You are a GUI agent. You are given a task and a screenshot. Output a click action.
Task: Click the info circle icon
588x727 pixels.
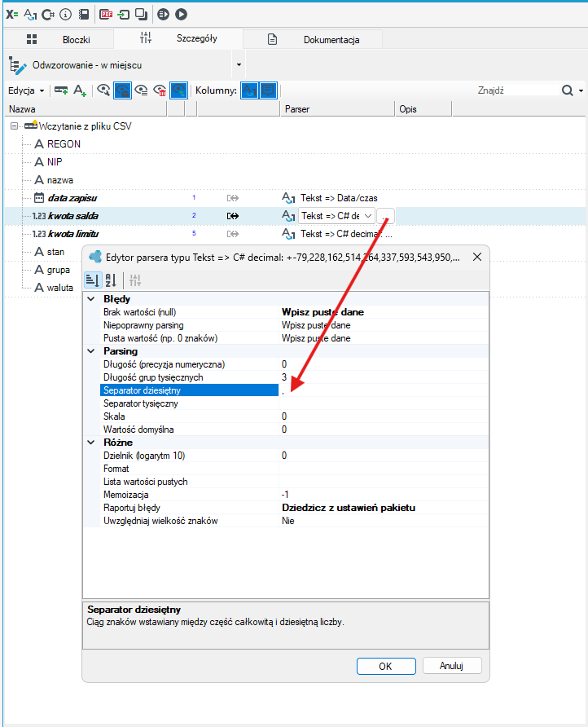click(66, 15)
